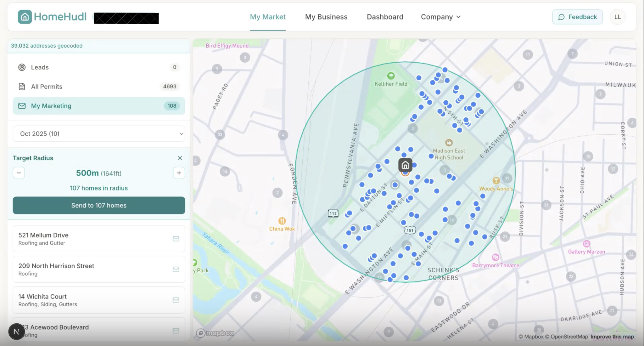The width and height of the screenshot is (644, 346).
Task: Expand the Company menu
Action: (x=440, y=17)
